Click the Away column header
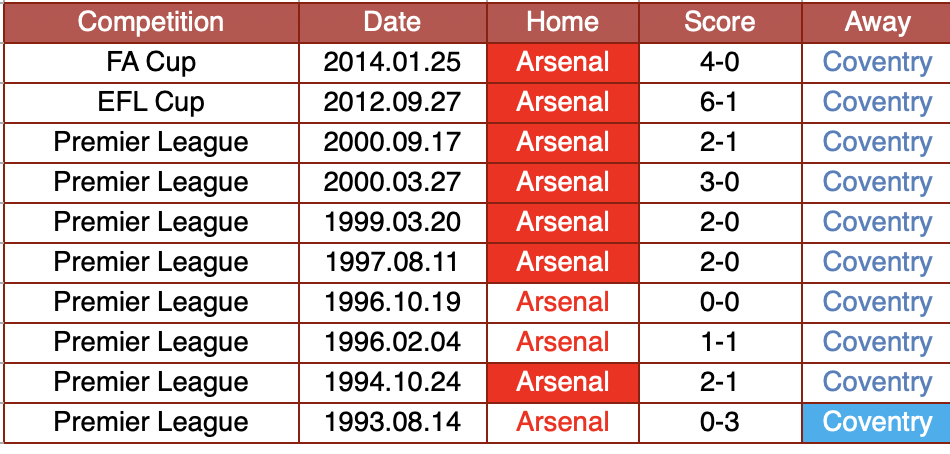The height and width of the screenshot is (454, 950). coord(876,22)
